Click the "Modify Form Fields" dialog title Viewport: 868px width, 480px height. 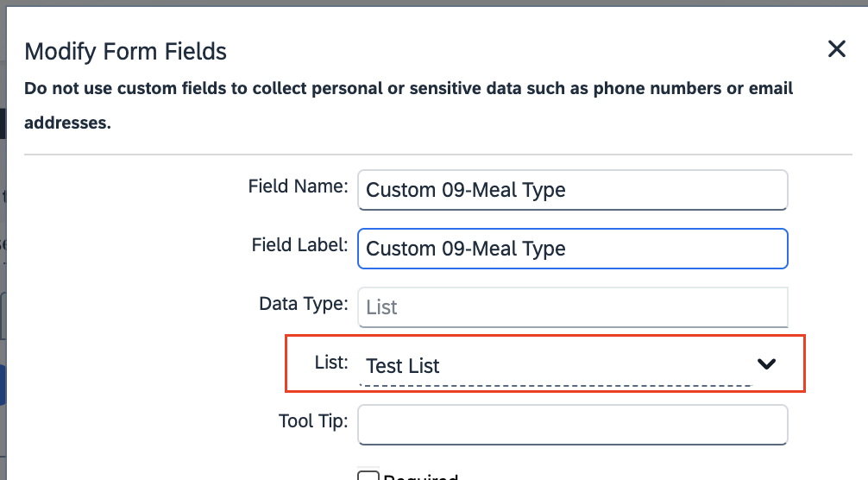[x=125, y=52]
